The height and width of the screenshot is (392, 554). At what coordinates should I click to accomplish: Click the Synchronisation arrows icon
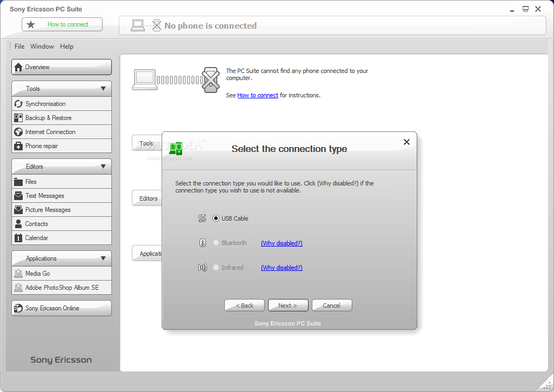pyautogui.click(x=18, y=104)
